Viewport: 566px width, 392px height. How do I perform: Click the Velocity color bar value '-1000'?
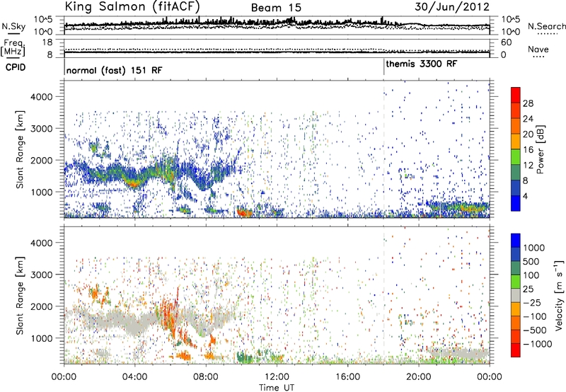tap(538, 344)
